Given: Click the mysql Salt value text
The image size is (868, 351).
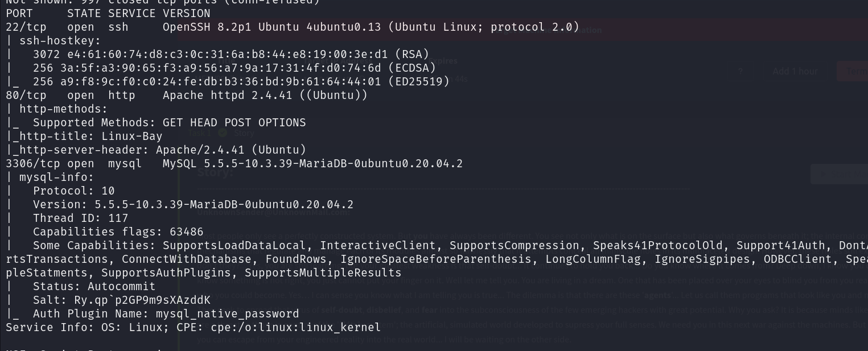Looking at the screenshot, I should 142,300.
